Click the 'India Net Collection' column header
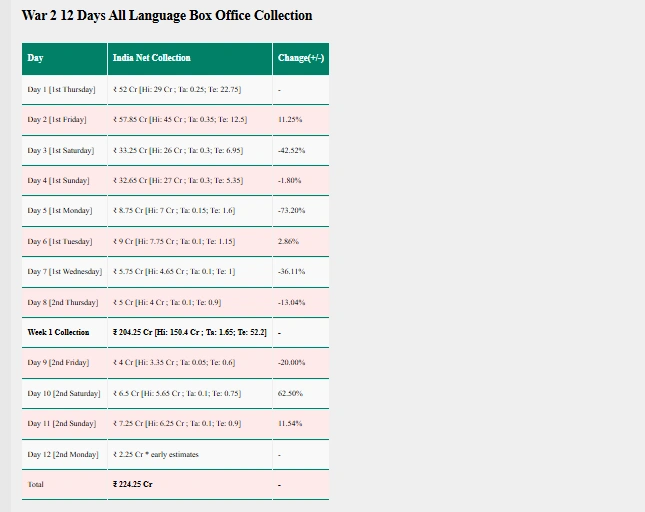 pos(152,58)
